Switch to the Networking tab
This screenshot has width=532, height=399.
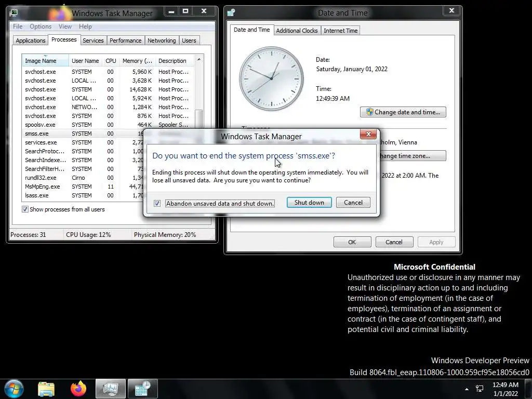(x=162, y=41)
